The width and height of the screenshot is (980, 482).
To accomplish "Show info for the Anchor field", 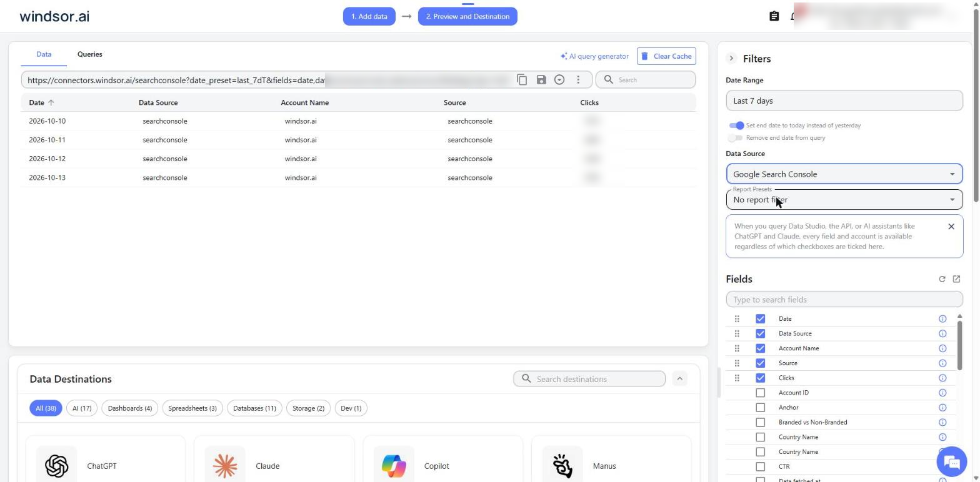I will tap(942, 408).
